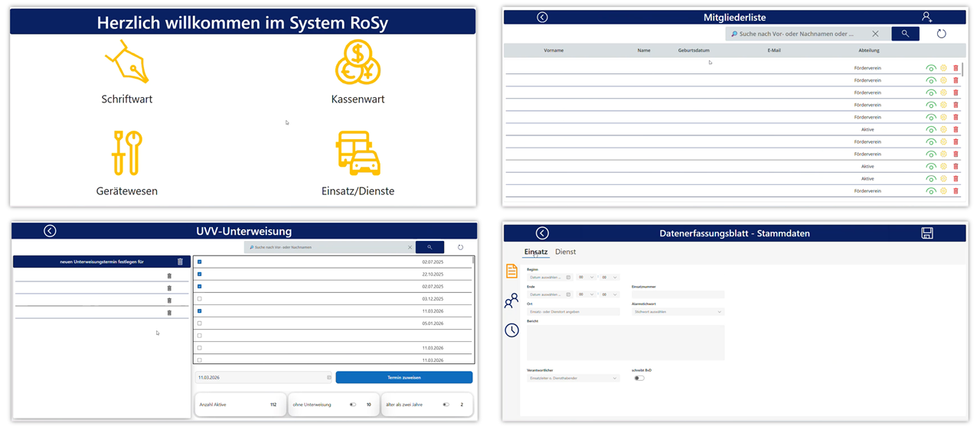980x426 pixels.
Task: Click the trash icon in the Unterweisungstermin header
Action: pos(180,262)
